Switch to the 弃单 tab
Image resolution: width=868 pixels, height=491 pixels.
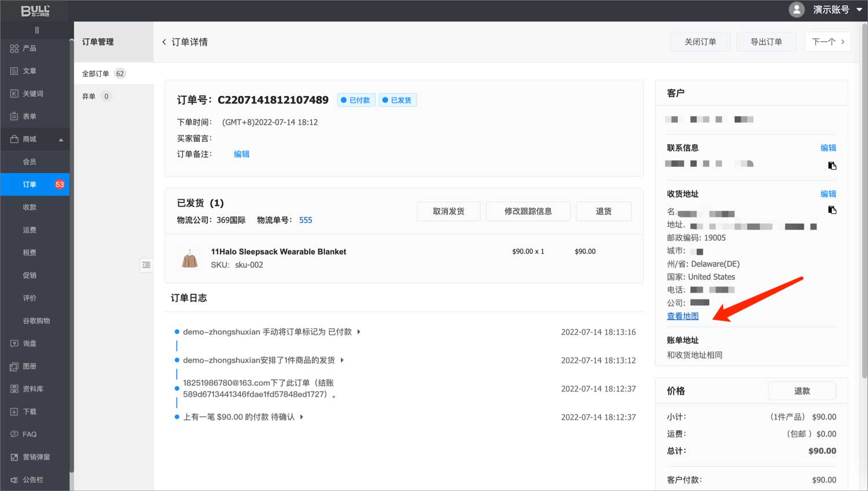click(89, 97)
